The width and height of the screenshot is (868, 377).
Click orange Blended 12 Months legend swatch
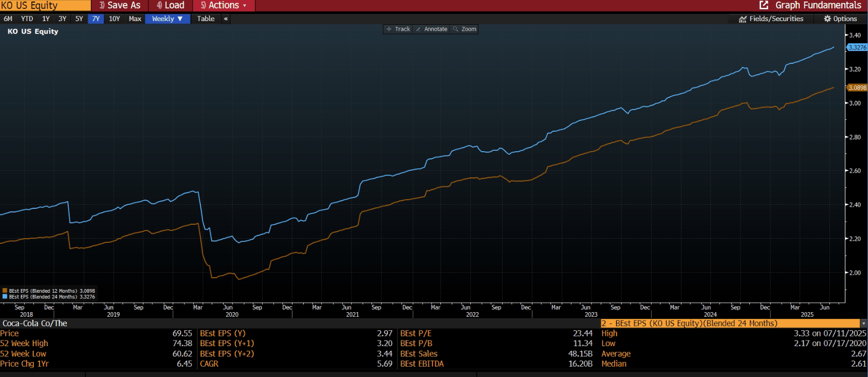(x=5, y=291)
